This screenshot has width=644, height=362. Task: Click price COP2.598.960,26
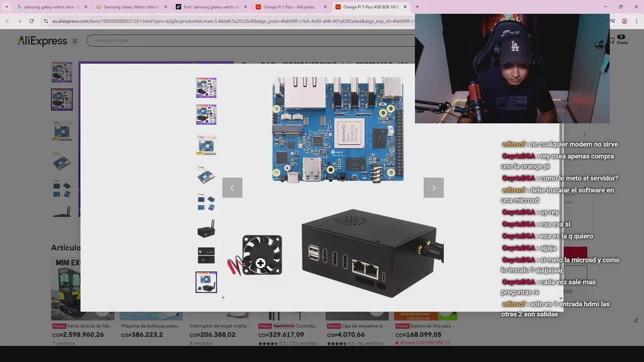[x=78, y=334]
